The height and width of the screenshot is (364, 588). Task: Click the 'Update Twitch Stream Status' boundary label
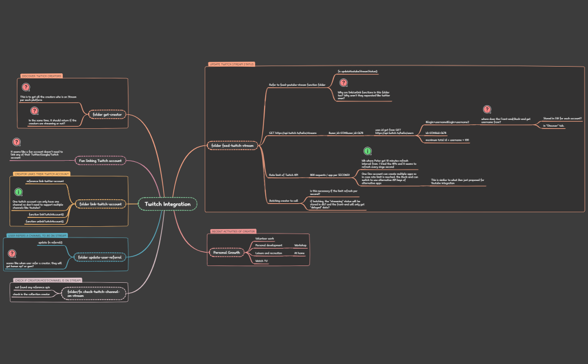pyautogui.click(x=232, y=64)
